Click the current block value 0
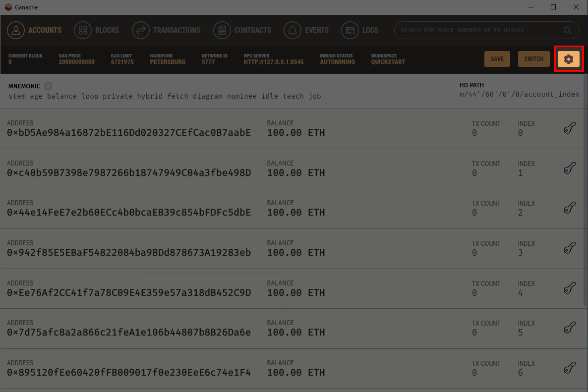This screenshot has height=392, width=588. click(x=10, y=62)
